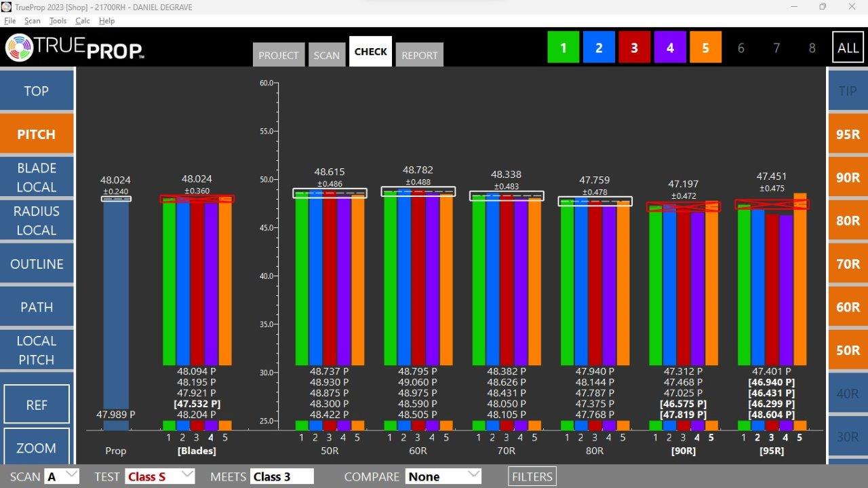Click the MEETS Class 3 field
The image size is (868, 488).
tap(281, 476)
